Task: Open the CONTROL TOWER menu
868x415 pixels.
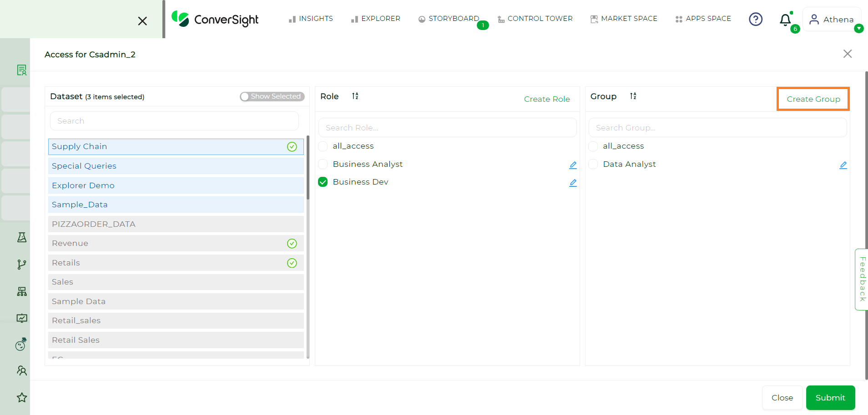Action: (535, 19)
